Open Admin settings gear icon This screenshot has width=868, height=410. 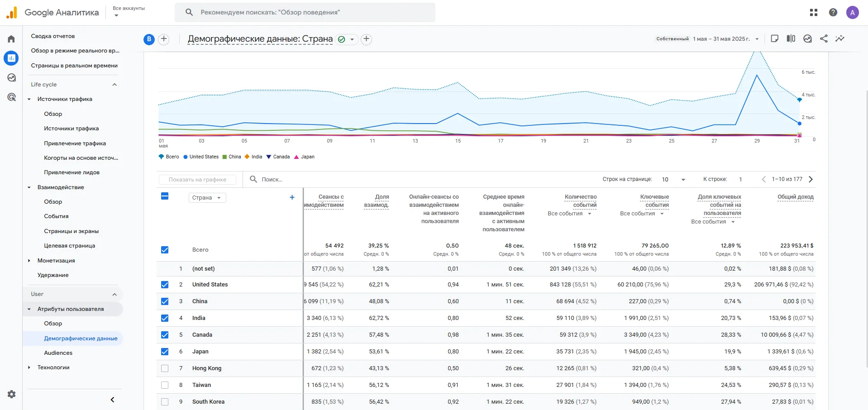(x=11, y=394)
